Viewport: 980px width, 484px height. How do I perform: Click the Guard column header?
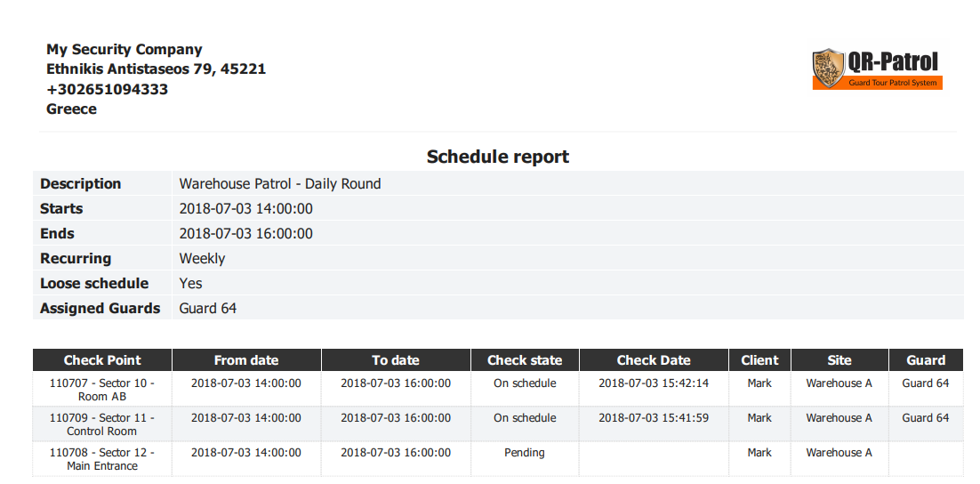tap(926, 360)
